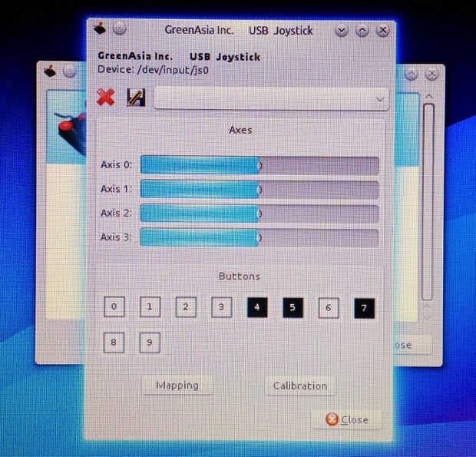Viewport: 476px width, 457px height.
Task: Click the round button in background window title bar
Action: (x=70, y=71)
